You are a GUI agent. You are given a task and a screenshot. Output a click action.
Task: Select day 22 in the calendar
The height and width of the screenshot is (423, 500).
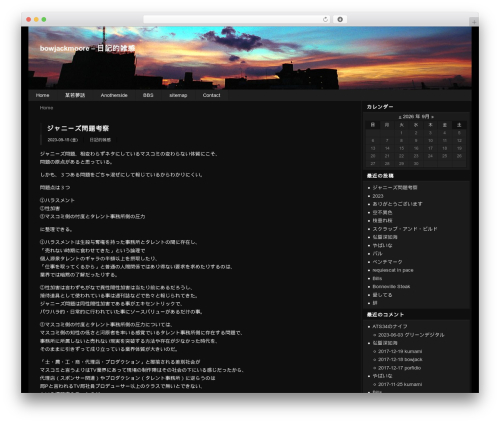click(x=401, y=156)
